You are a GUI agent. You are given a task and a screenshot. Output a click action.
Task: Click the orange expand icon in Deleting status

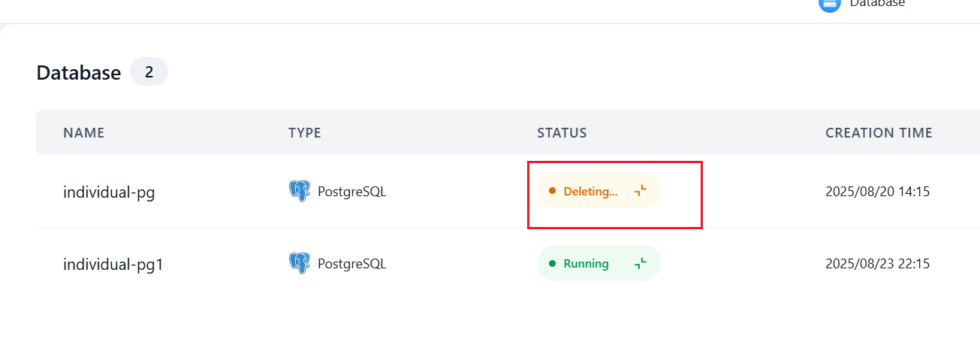click(x=640, y=191)
